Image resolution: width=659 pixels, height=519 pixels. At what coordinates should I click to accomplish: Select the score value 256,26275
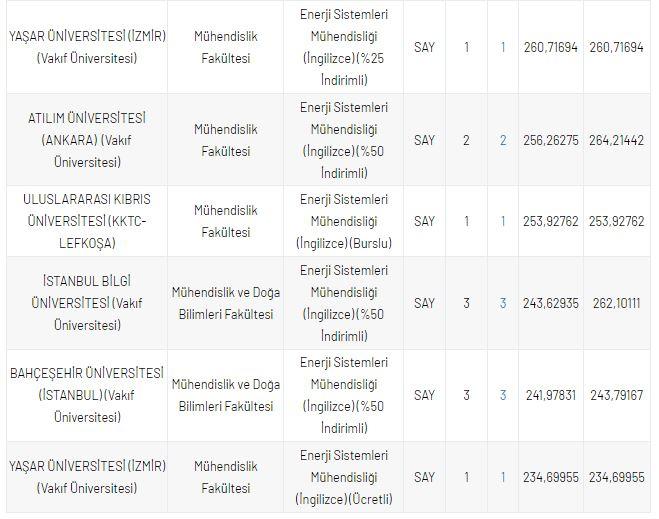(551, 140)
